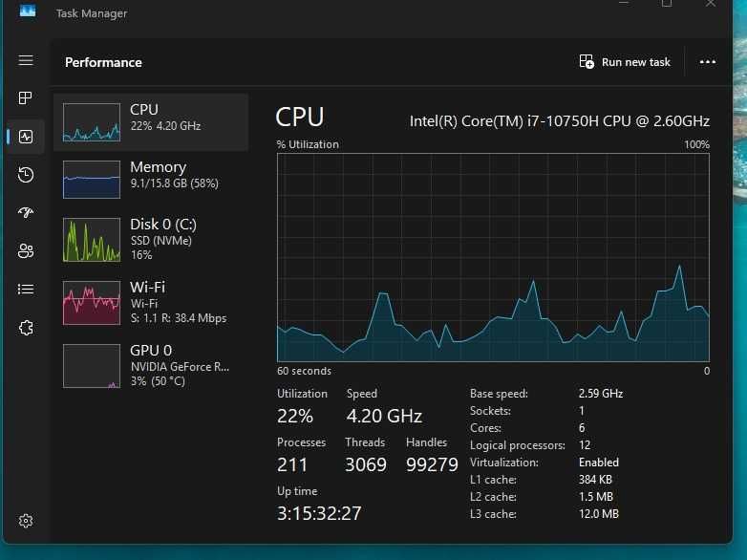Click the L1 cache 384 KB value
The width and height of the screenshot is (747, 560).
(x=595, y=480)
